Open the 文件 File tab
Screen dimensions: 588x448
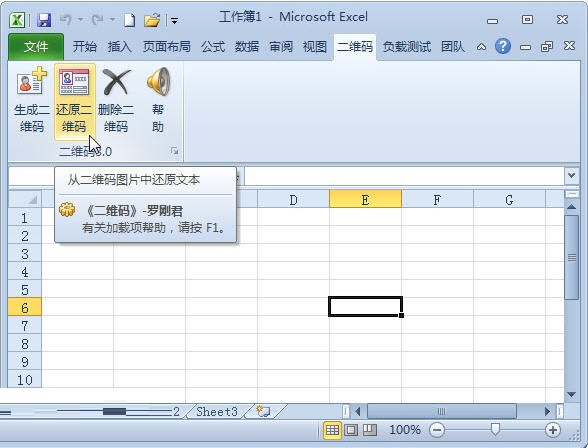point(36,47)
